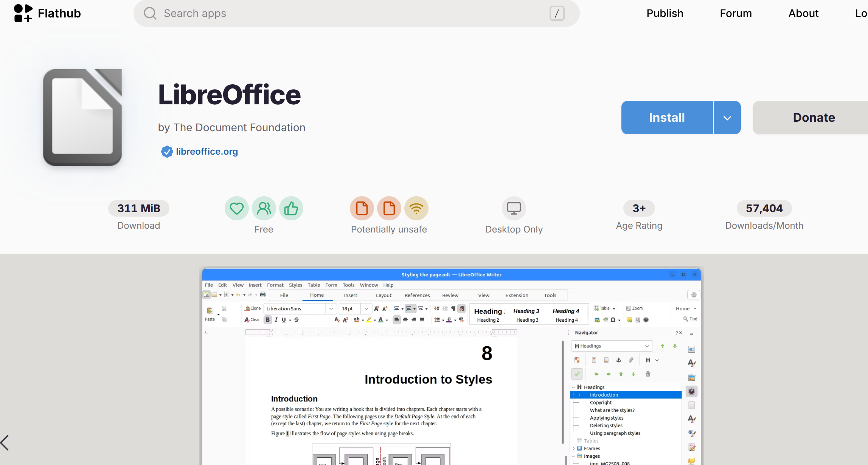Image resolution: width=868 pixels, height=465 pixels.
Task: Click the anchor icon in Navigator
Action: click(x=619, y=360)
